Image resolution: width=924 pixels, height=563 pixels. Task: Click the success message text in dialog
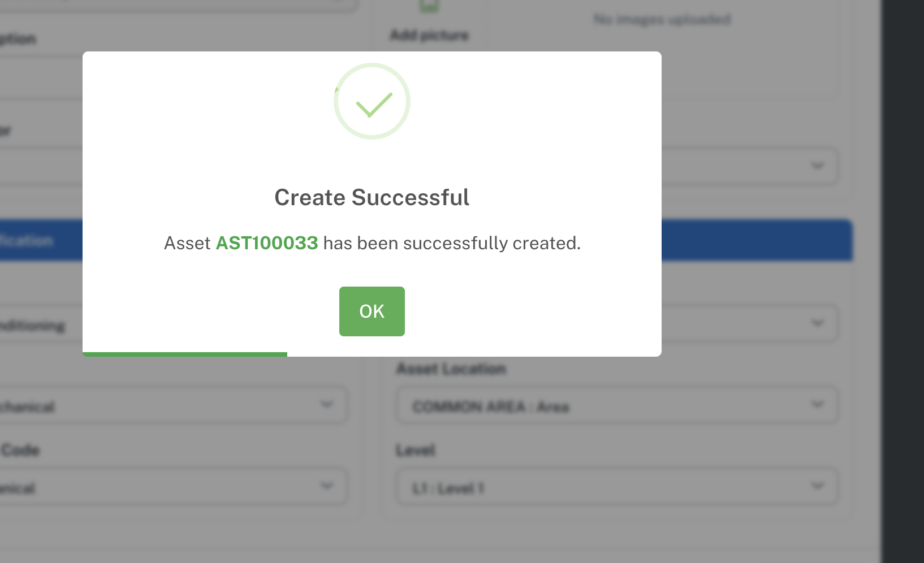pyautogui.click(x=452, y=243)
